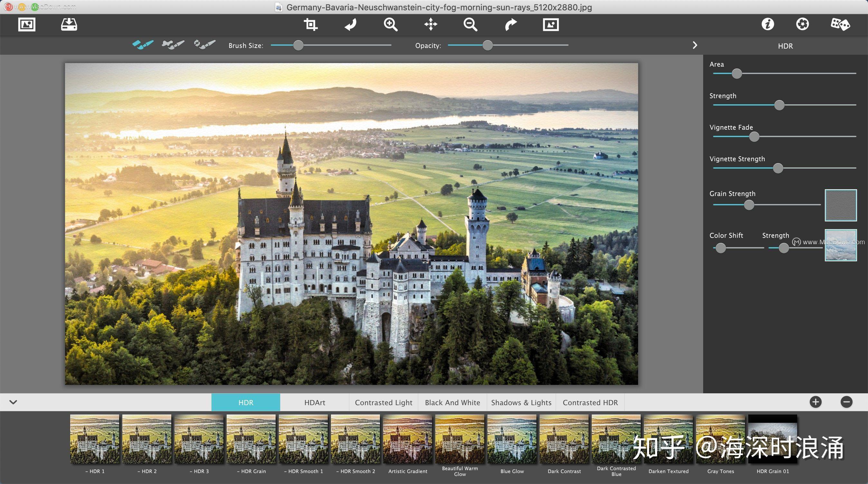Click the zoom in magnifier

pos(391,24)
